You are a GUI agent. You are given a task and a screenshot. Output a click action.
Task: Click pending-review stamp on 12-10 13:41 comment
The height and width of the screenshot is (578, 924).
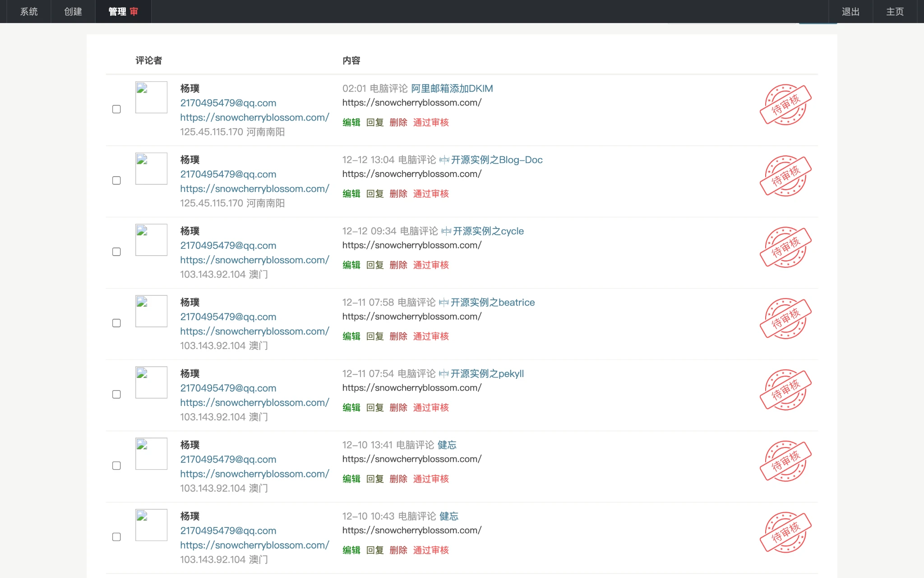coord(785,461)
